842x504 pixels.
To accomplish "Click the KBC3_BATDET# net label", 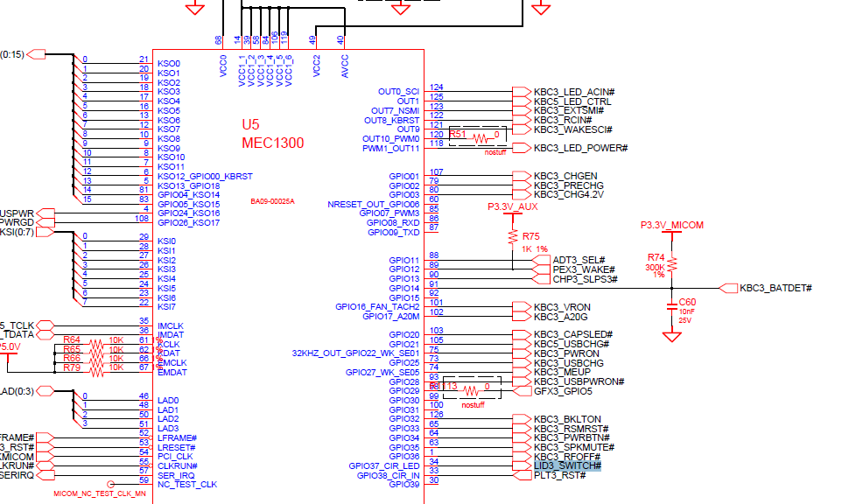I will (x=775, y=288).
